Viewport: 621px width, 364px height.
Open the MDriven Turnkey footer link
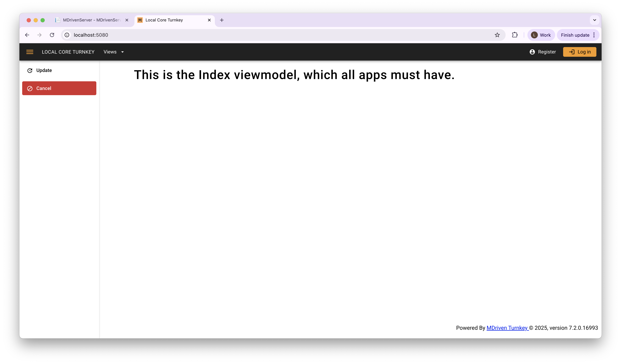click(507, 328)
